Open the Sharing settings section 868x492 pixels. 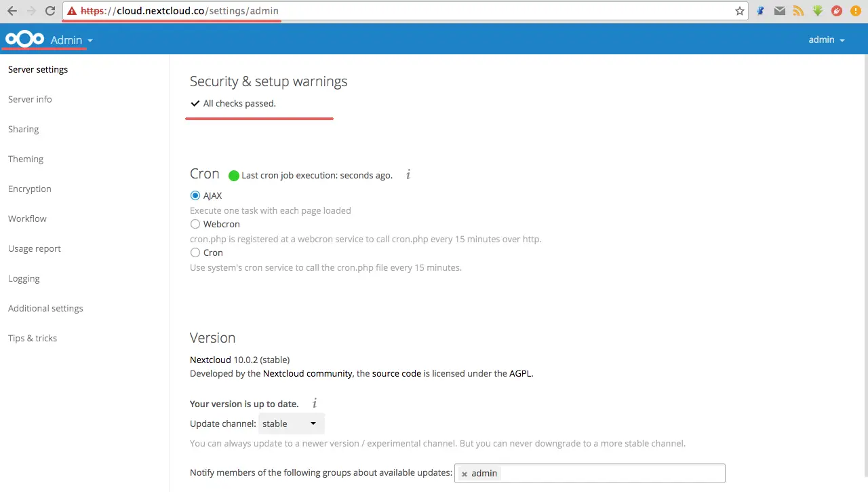tap(23, 129)
